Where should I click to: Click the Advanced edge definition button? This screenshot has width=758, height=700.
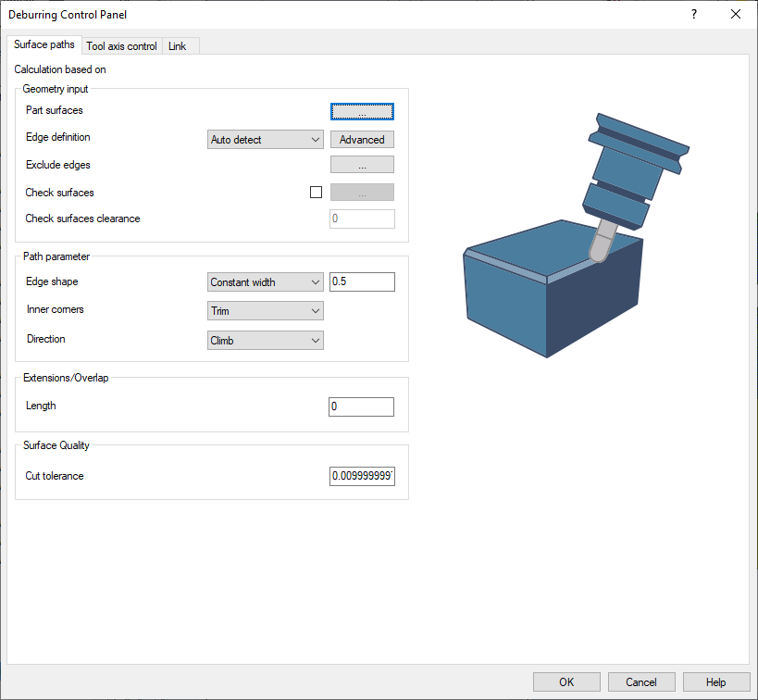coord(362,140)
